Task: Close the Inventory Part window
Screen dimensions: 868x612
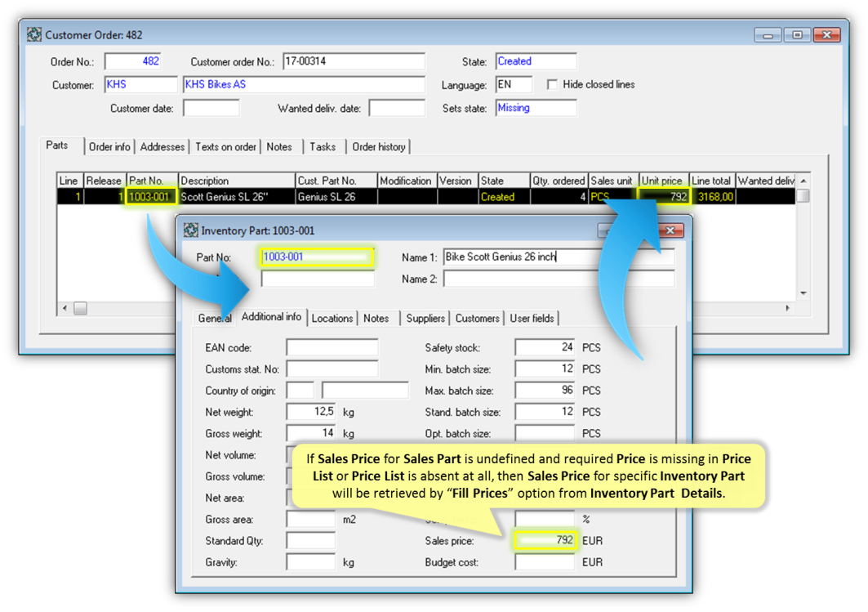Action: tap(671, 231)
